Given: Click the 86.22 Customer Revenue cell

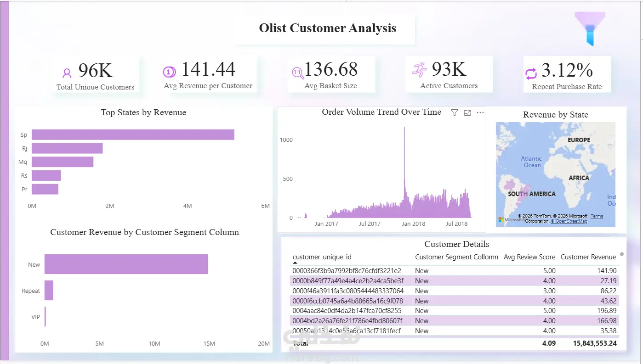Looking at the screenshot, I should [609, 291].
